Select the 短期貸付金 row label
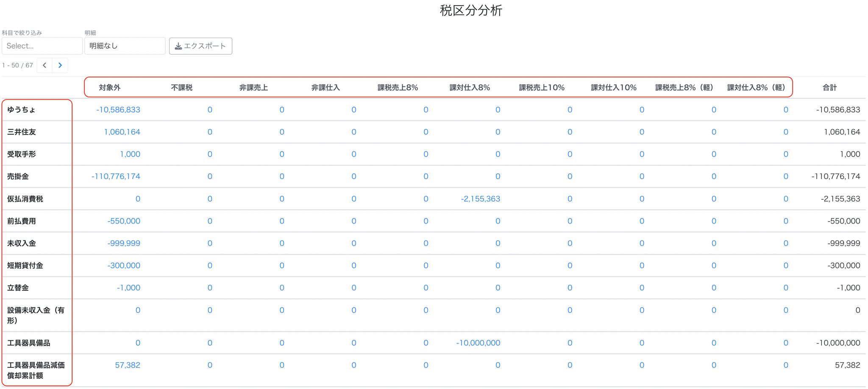The image size is (868, 389). (x=25, y=265)
